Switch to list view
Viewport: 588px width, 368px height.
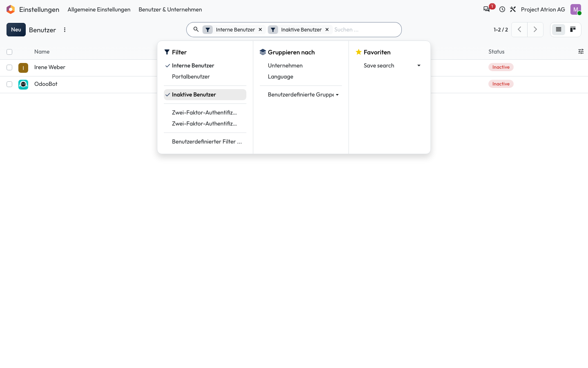point(559,29)
